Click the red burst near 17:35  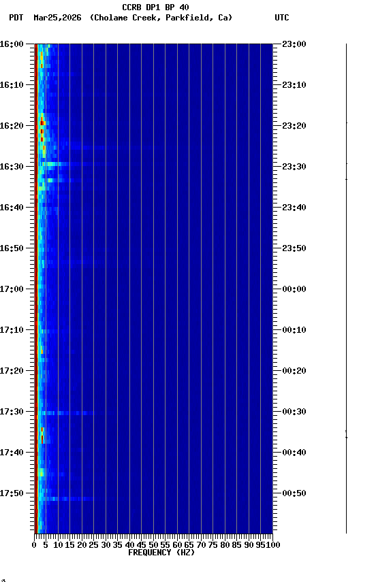coord(42,434)
